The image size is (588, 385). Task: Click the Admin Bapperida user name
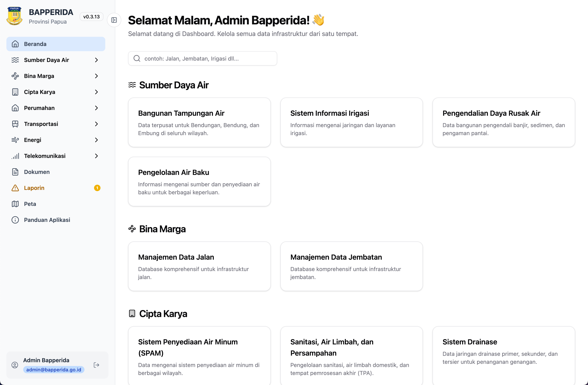(x=46, y=360)
